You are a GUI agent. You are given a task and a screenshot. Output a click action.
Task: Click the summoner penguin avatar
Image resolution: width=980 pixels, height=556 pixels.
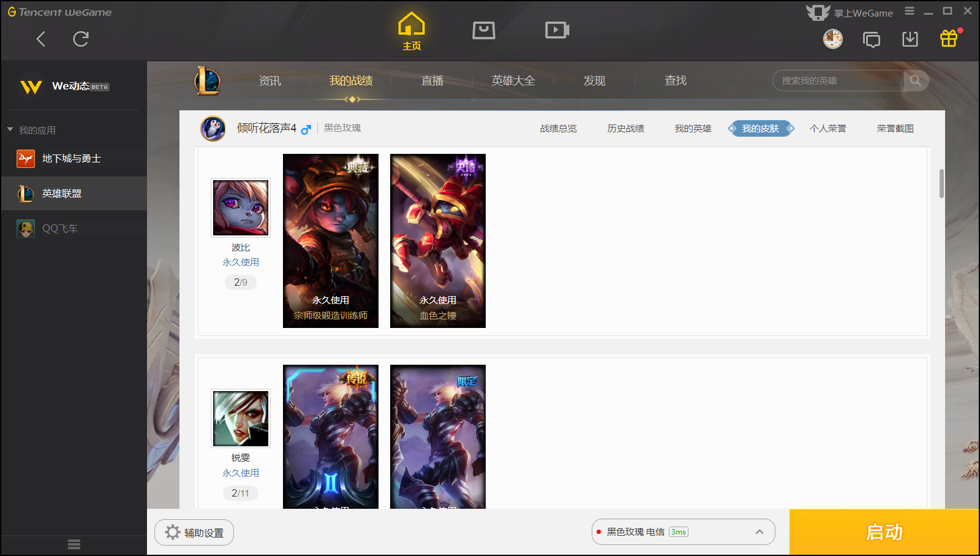tap(213, 129)
